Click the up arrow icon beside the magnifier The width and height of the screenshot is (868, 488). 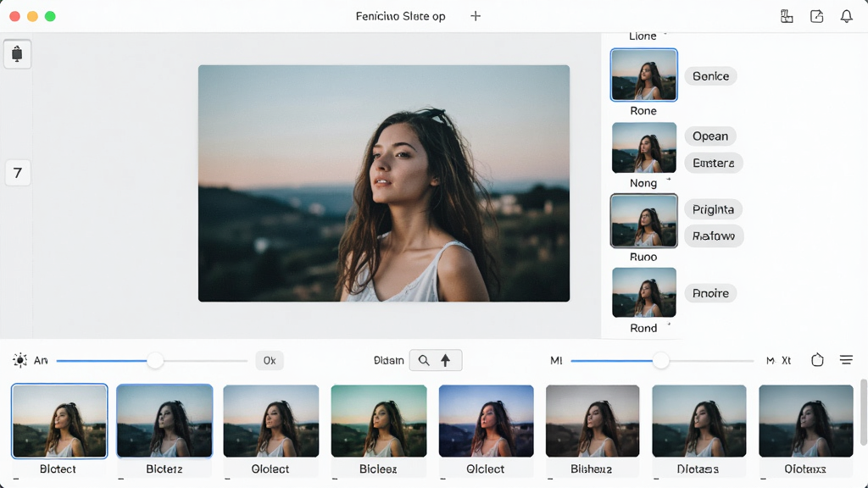[446, 360]
